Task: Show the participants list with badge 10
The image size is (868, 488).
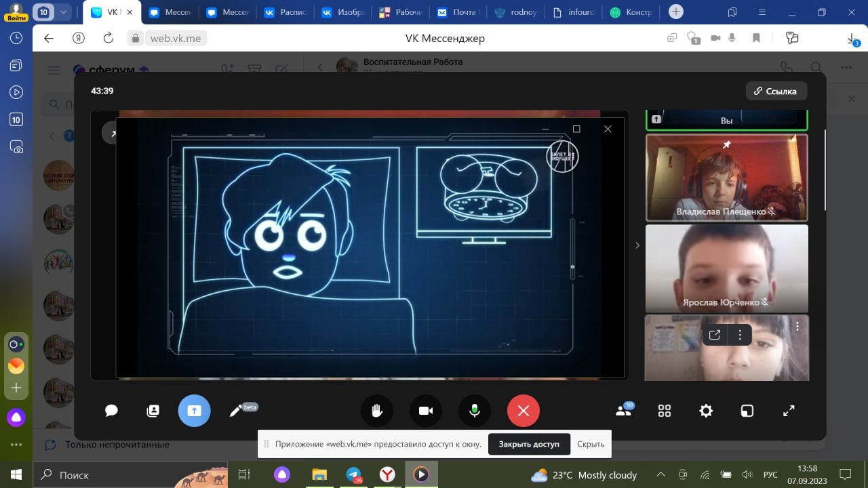Action: (x=623, y=410)
